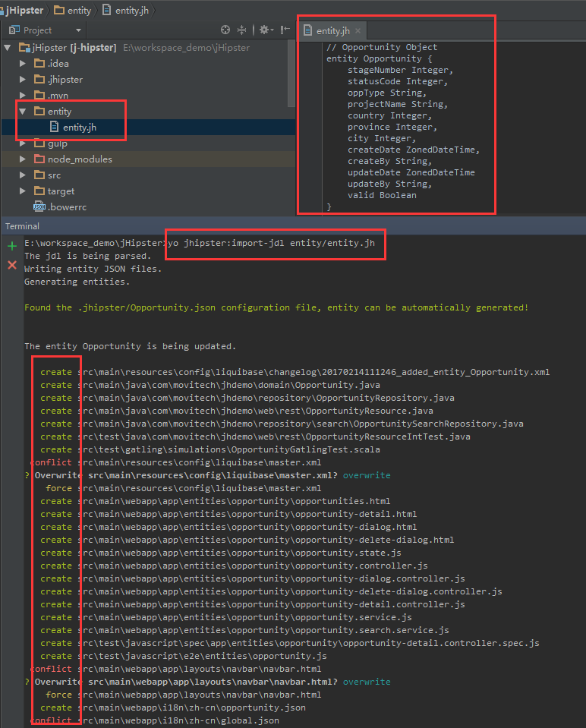Close terminal session with red X
The height and width of the screenshot is (728, 586).
11,265
